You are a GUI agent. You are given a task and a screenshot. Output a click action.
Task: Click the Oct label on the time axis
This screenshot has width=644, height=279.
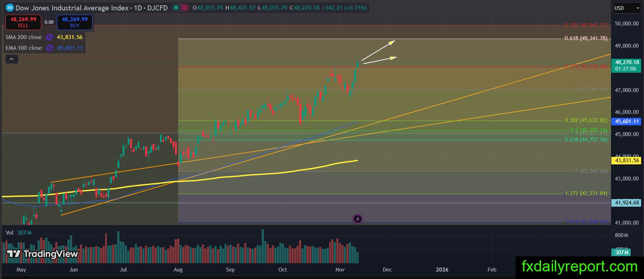point(283,270)
